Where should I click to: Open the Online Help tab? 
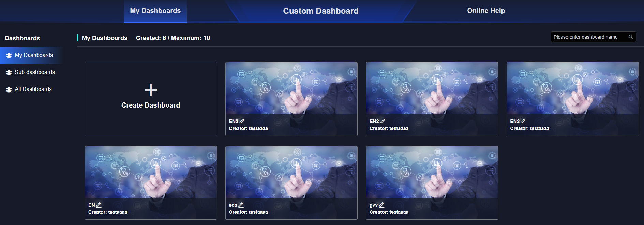click(486, 11)
